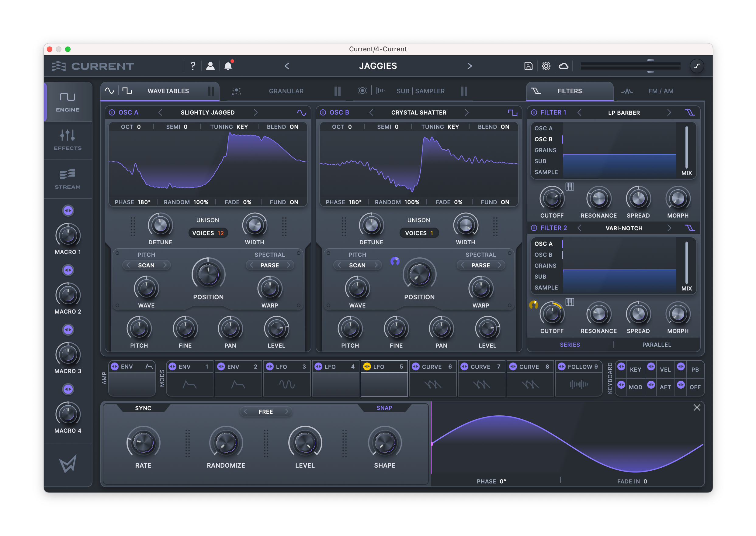The width and height of the screenshot is (756, 536).
Task: Open the settings gear icon
Action: point(546,66)
